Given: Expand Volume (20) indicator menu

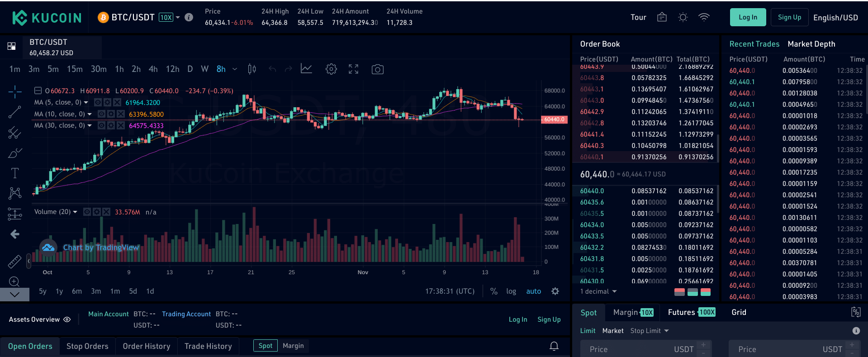Looking at the screenshot, I should pyautogui.click(x=75, y=212).
